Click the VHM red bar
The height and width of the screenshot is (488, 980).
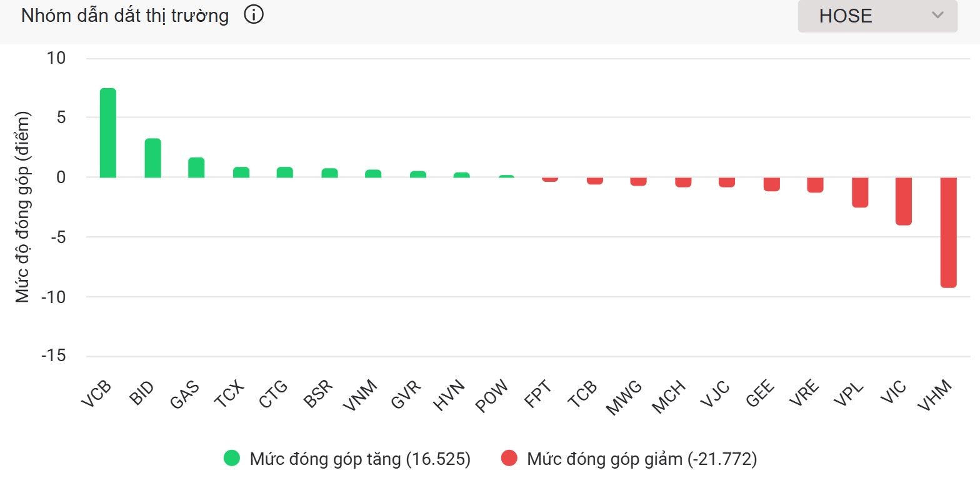click(x=947, y=231)
